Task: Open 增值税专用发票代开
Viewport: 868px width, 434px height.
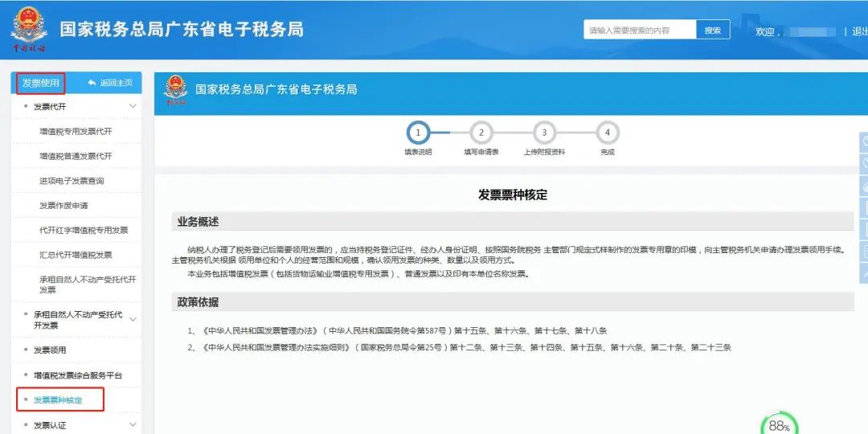Action: [x=76, y=131]
